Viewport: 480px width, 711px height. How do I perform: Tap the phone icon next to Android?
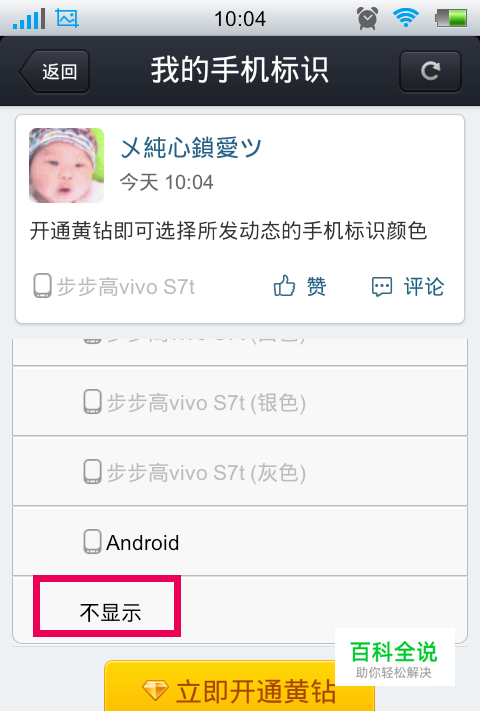[x=92, y=542]
